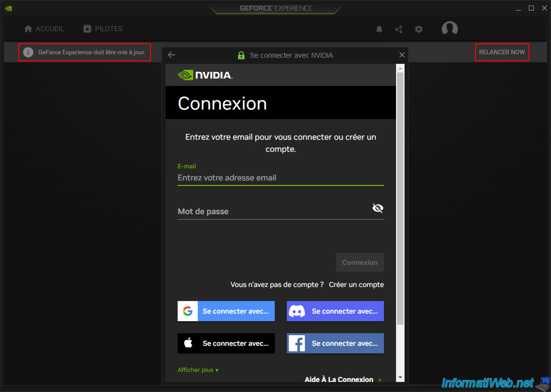
Task: Open the Pilotes tab
Action: pos(103,29)
